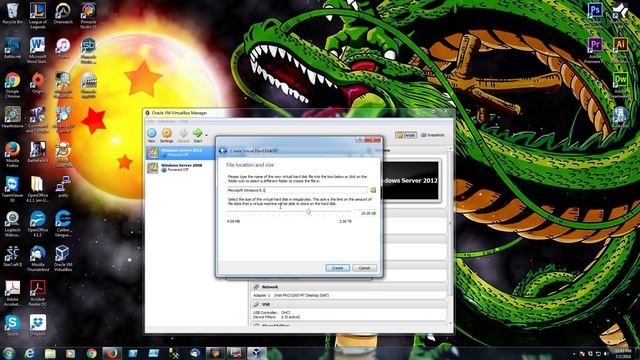640x360 pixels.
Task: Open the Help menu in VirtualBox Manager
Action: point(183,121)
